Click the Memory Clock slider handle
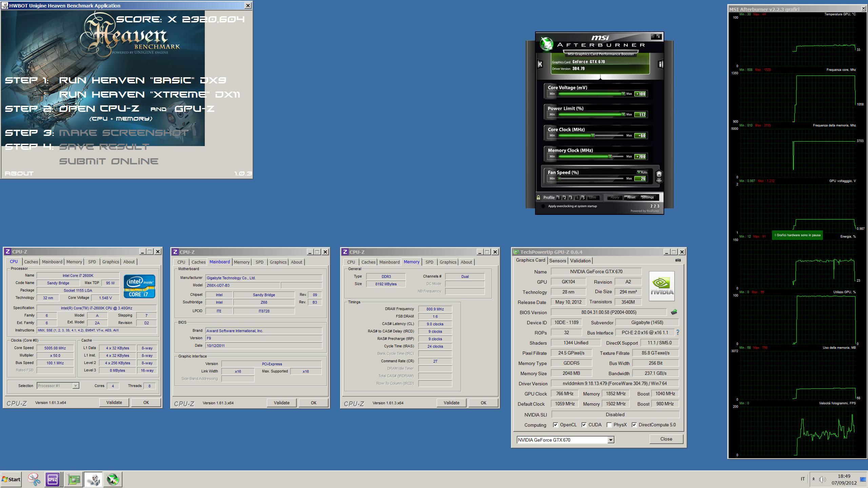 point(610,157)
